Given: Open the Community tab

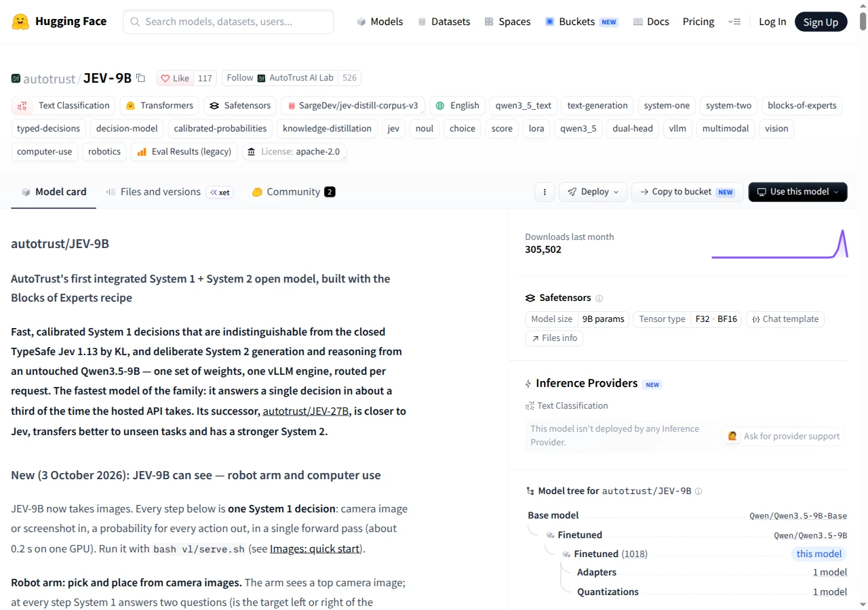Looking at the screenshot, I should click(293, 192).
